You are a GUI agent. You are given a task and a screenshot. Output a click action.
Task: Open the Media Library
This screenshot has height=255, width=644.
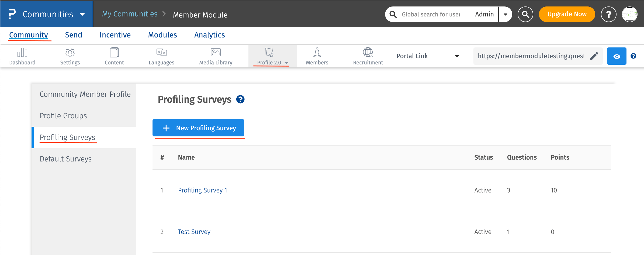pos(215,56)
